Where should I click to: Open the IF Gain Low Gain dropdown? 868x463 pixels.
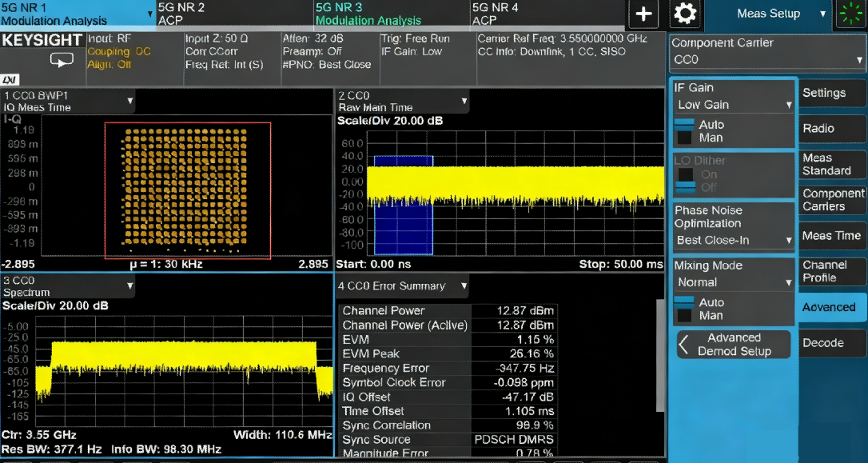733,105
